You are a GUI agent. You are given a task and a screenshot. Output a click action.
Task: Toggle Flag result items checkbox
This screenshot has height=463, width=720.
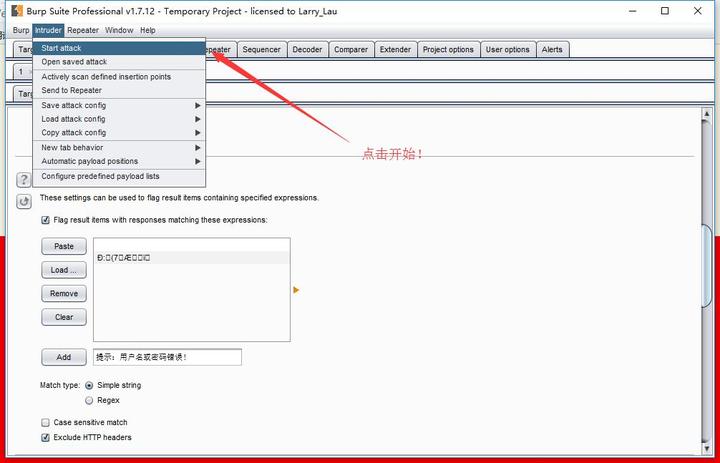pos(45,220)
